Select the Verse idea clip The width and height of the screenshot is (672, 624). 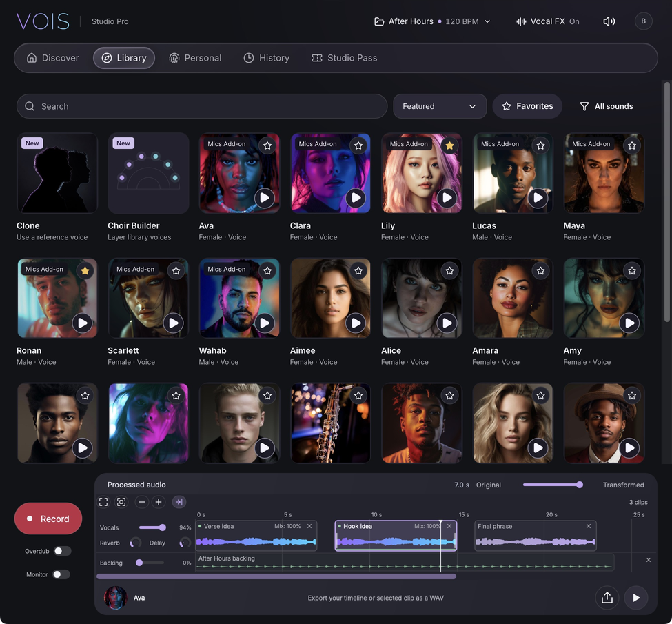[x=256, y=536]
